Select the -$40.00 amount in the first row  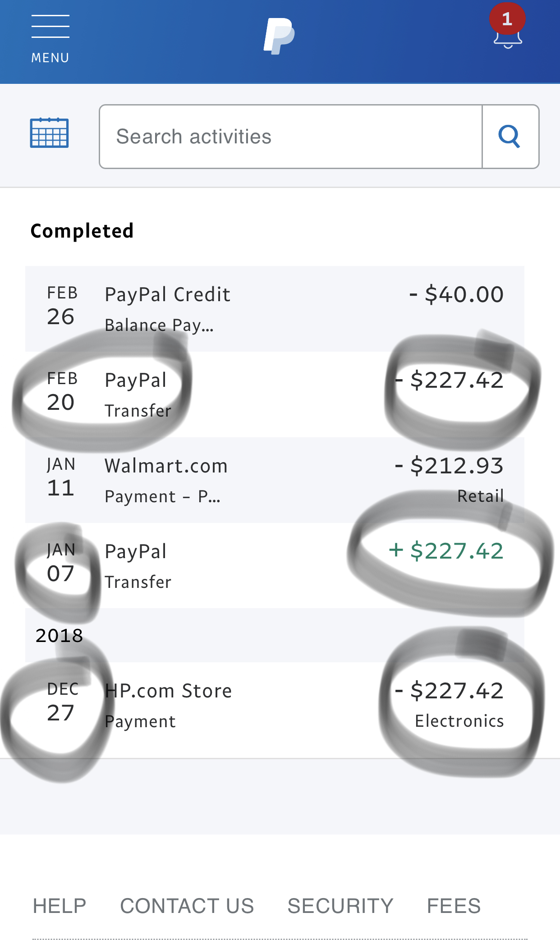(456, 294)
